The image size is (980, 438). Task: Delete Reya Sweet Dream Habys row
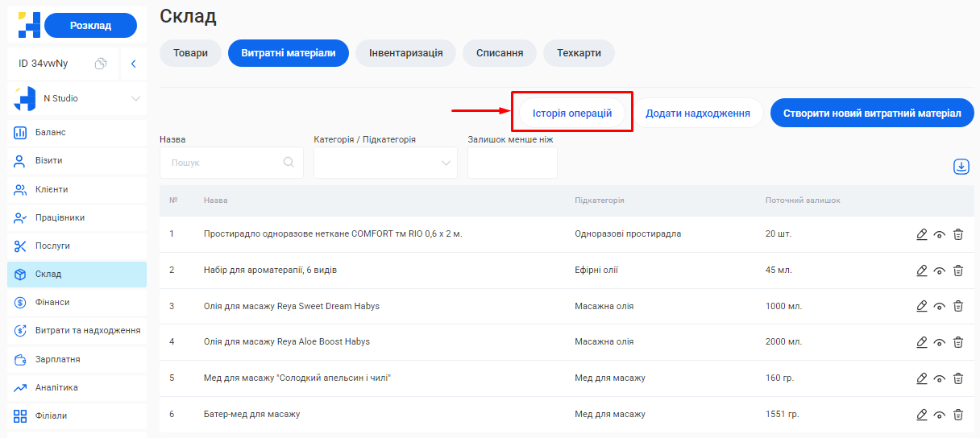click(958, 306)
